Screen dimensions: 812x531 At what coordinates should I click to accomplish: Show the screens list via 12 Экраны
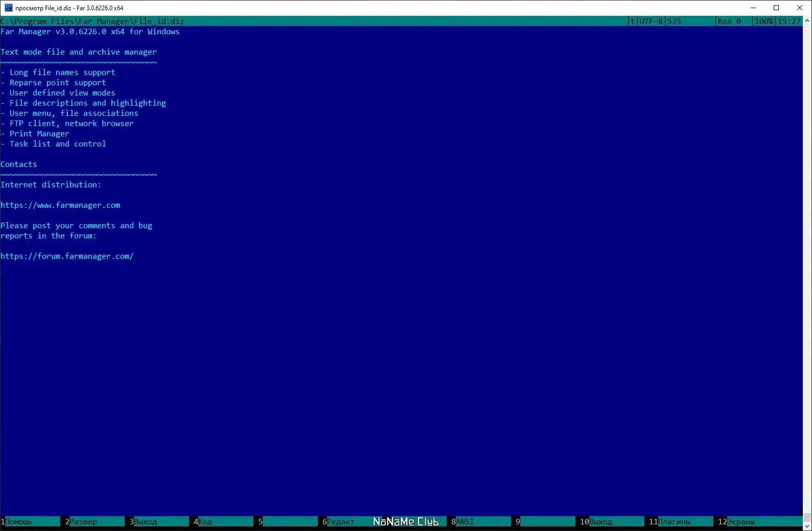(x=760, y=521)
